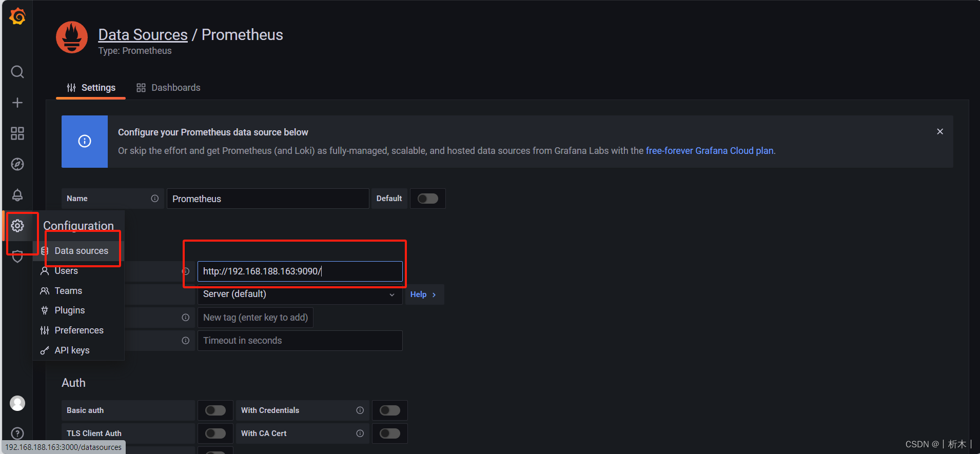The height and width of the screenshot is (454, 980).
Task: Expand the Help section button
Action: [424, 294]
